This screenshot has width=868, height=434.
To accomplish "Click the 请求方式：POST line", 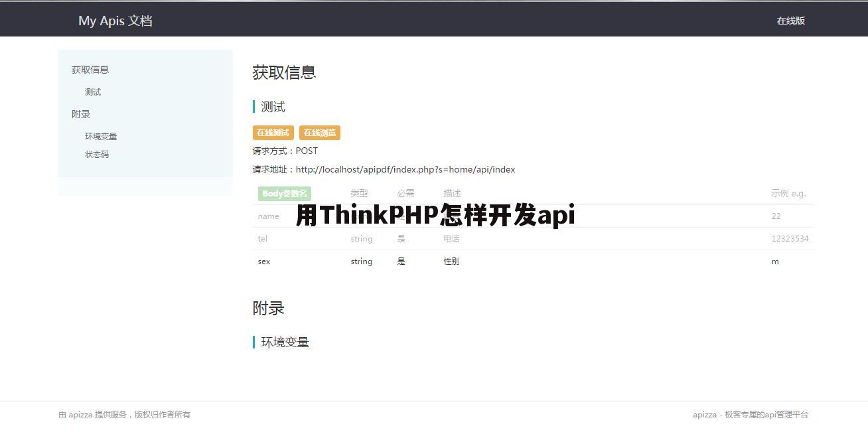I will (x=285, y=151).
